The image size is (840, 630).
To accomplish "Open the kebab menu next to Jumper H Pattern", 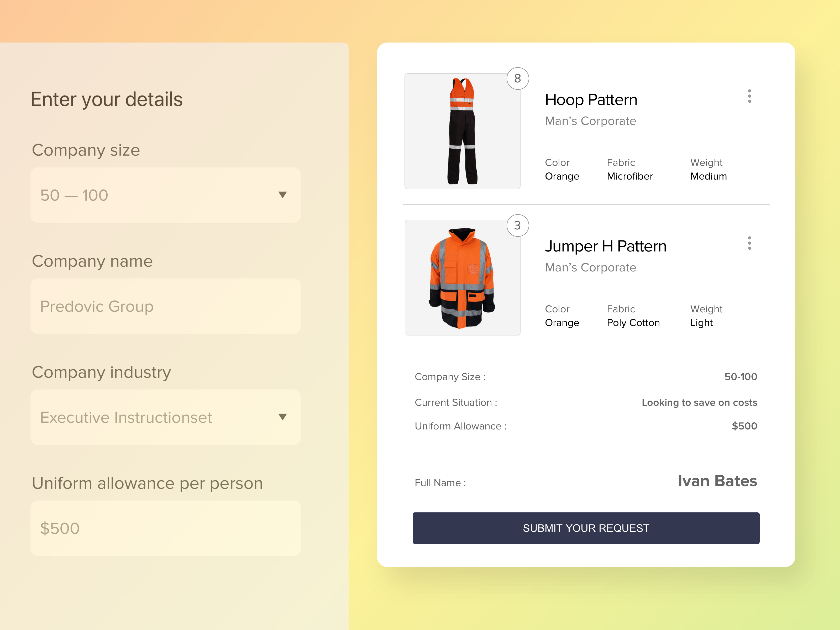I will (750, 243).
